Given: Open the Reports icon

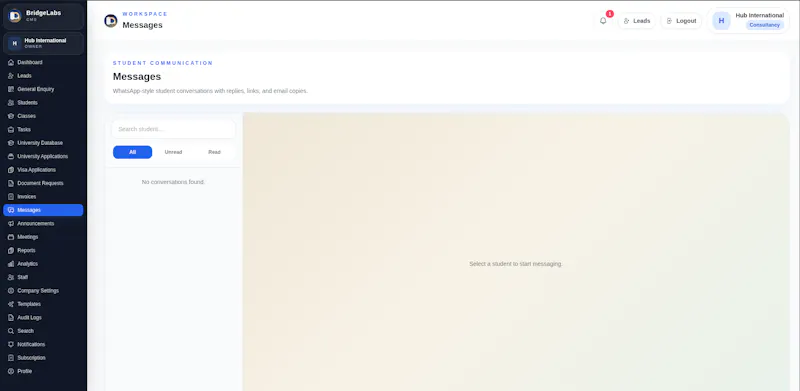Looking at the screenshot, I should coord(11,251).
